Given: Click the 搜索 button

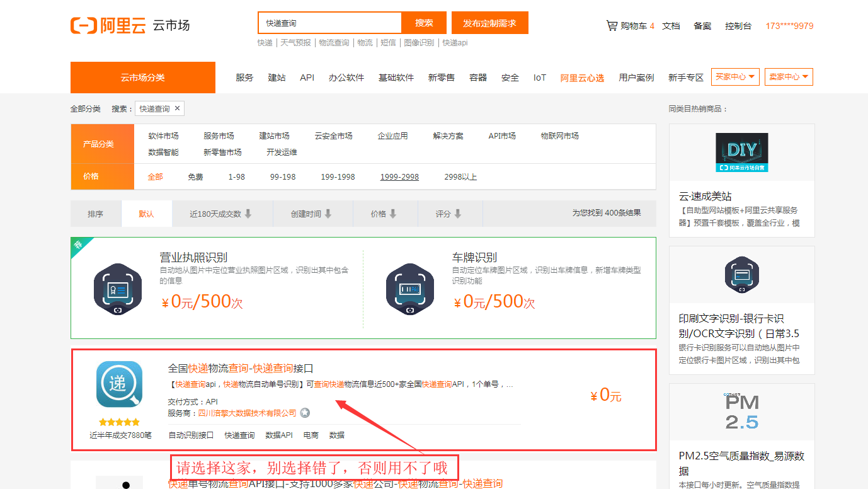Looking at the screenshot, I should point(424,23).
